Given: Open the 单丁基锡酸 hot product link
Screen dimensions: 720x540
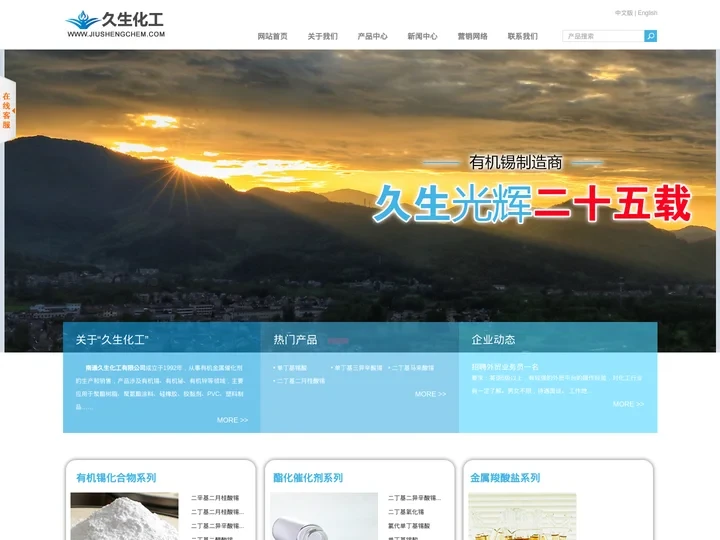Looking at the screenshot, I should point(292,368).
